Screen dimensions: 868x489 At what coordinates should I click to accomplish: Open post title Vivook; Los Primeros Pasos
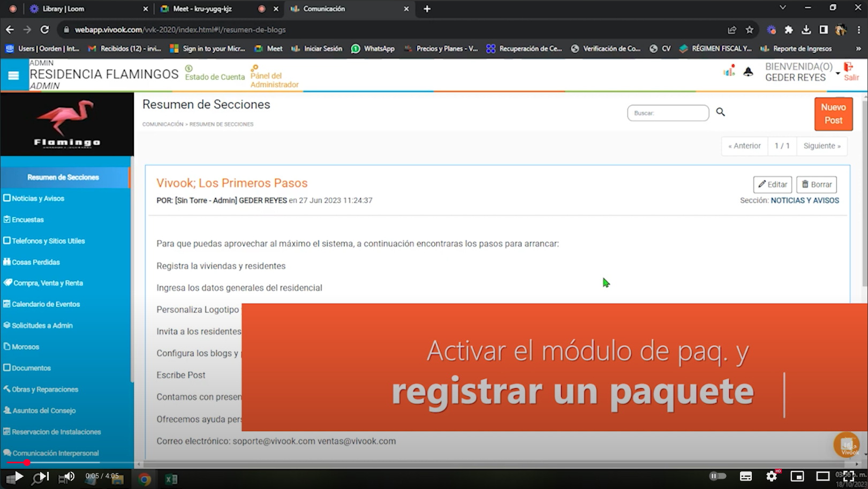pyautogui.click(x=232, y=183)
